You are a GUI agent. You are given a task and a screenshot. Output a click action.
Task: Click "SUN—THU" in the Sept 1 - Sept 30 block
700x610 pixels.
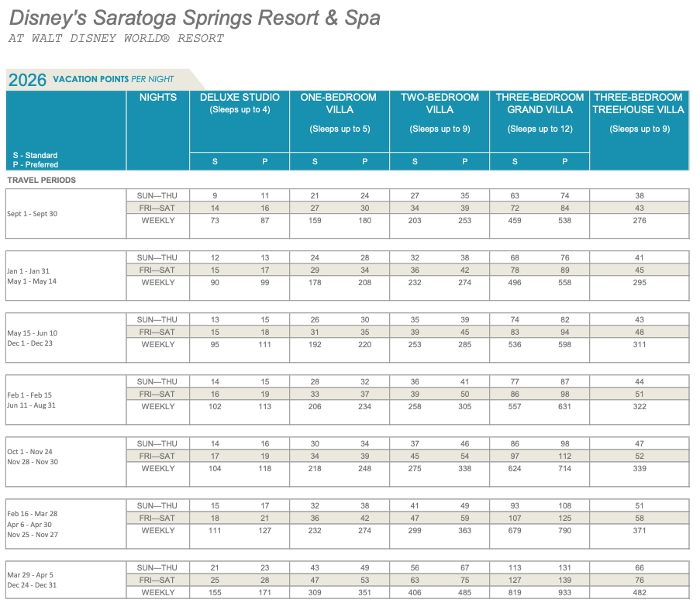(157, 196)
